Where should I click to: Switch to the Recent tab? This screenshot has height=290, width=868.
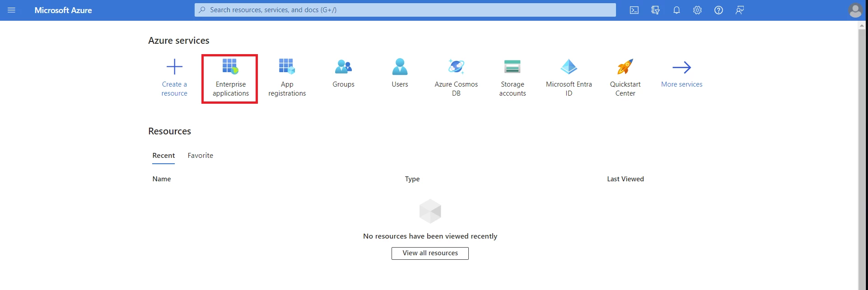click(x=163, y=156)
